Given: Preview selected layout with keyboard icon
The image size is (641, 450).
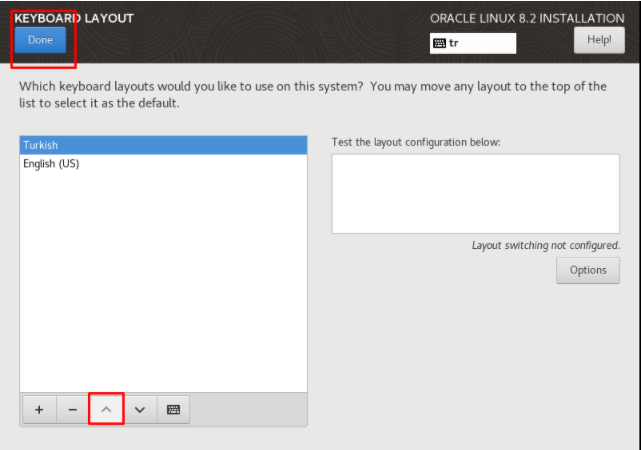Looking at the screenshot, I should [x=173, y=410].
